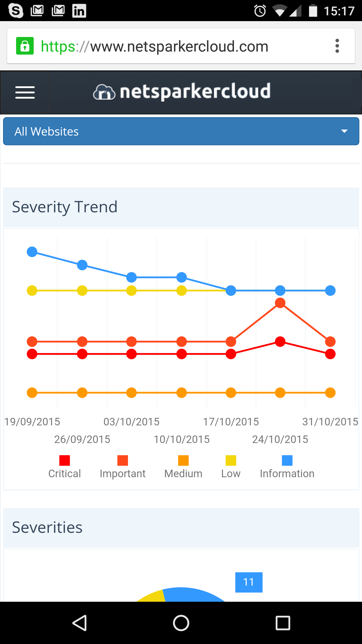Open the Skype notification icon
This screenshot has width=362, height=644.
(16, 11)
